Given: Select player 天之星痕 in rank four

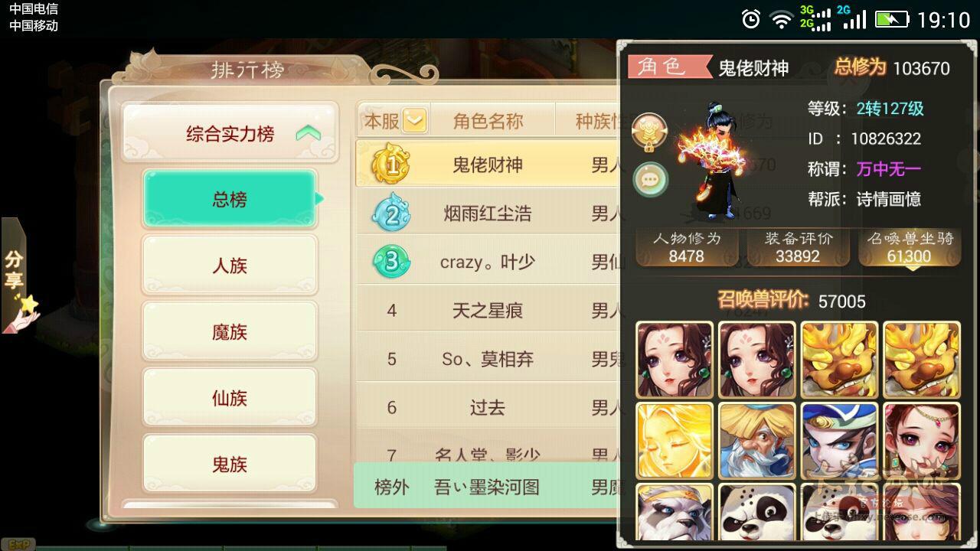Looking at the screenshot, I should pyautogui.click(x=488, y=311).
